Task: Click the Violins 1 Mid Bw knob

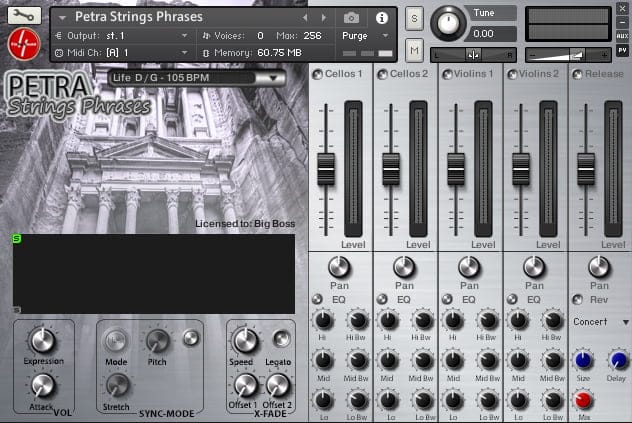Action: click(x=488, y=360)
